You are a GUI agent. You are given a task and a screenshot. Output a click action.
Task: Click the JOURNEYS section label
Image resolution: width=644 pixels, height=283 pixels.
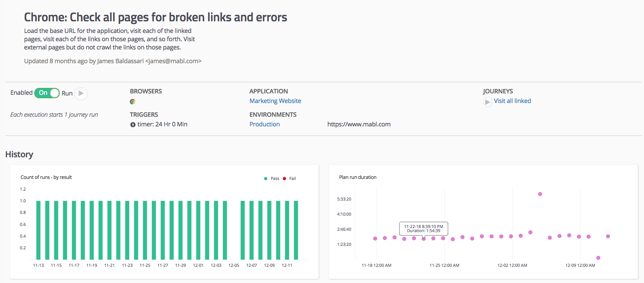click(x=498, y=91)
